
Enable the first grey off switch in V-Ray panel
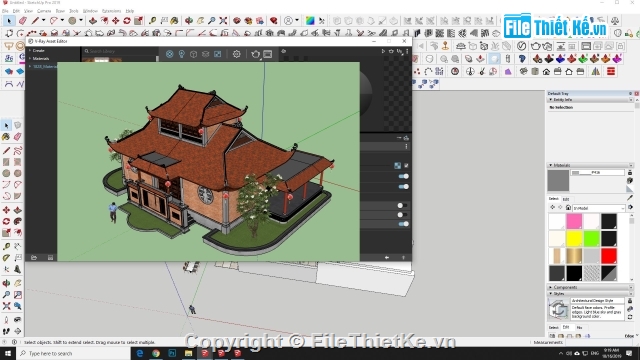(x=402, y=205)
